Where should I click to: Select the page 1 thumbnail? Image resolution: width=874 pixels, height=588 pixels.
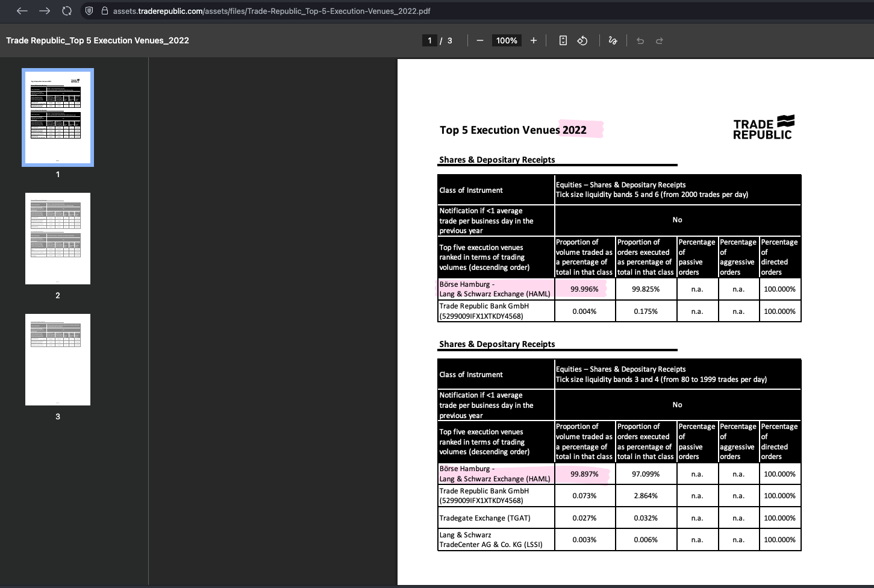58,117
